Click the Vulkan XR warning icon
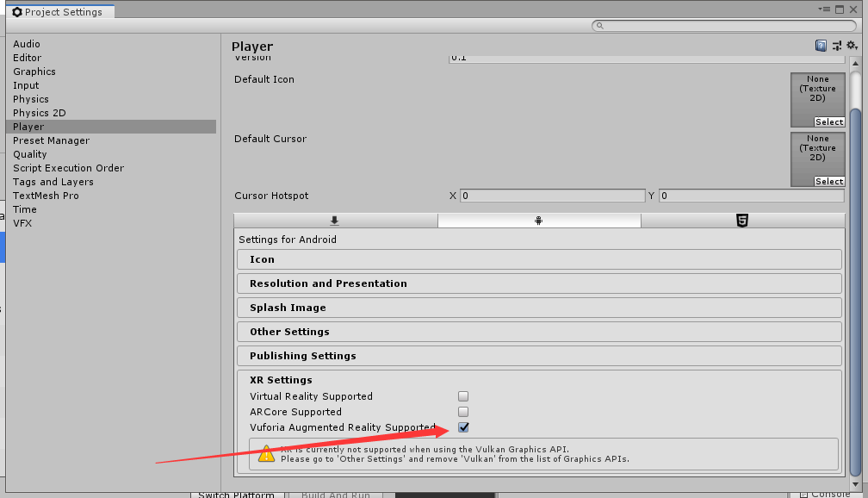 pyautogui.click(x=266, y=454)
